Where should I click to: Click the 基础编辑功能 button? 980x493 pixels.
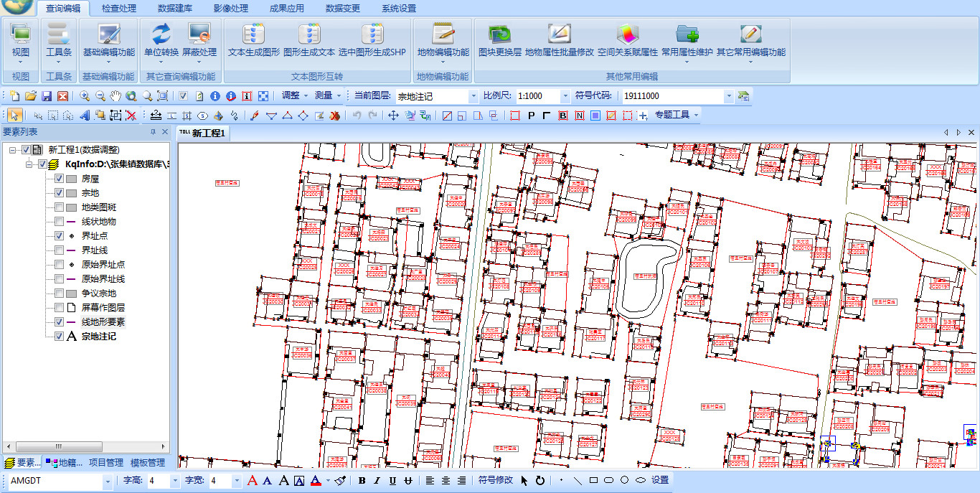click(x=108, y=43)
